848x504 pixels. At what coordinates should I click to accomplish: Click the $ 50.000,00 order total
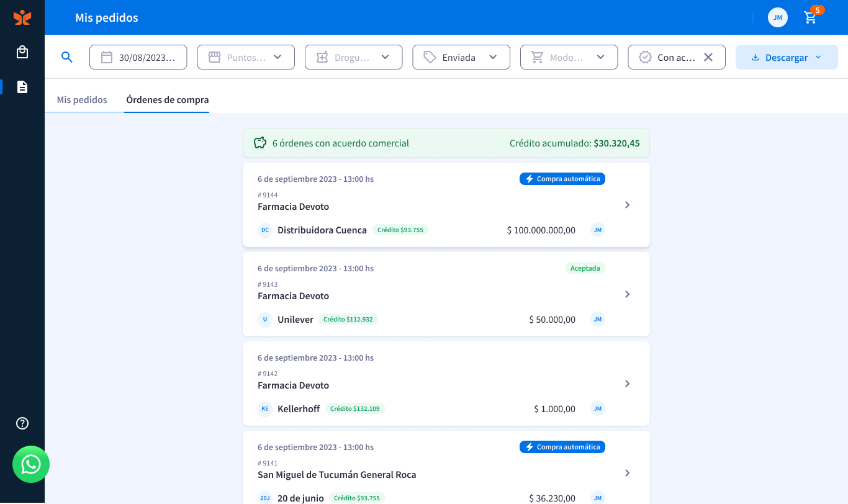click(x=553, y=320)
